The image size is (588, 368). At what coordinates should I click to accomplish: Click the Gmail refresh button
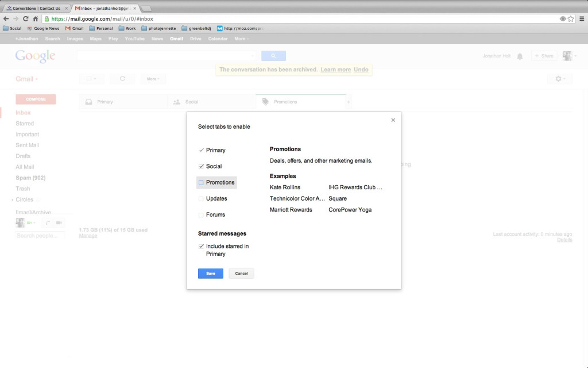(122, 79)
